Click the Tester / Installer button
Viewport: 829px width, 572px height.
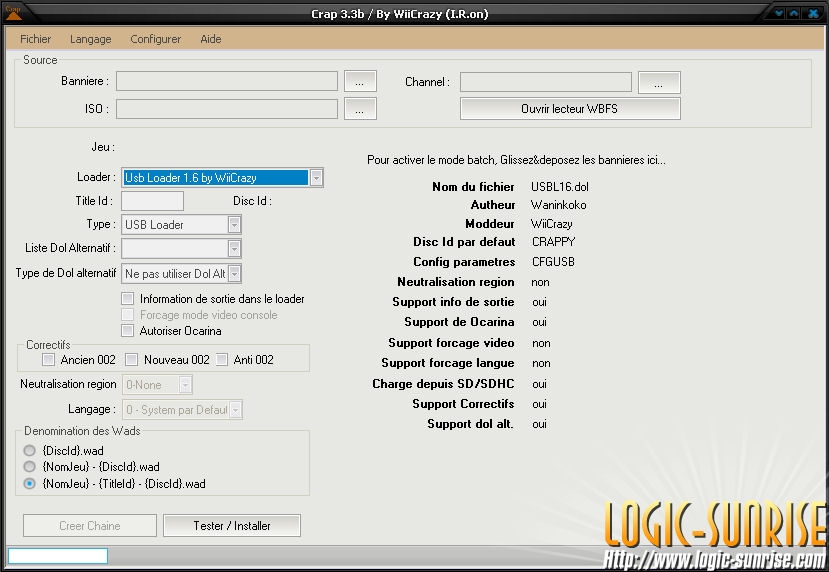[x=232, y=526]
